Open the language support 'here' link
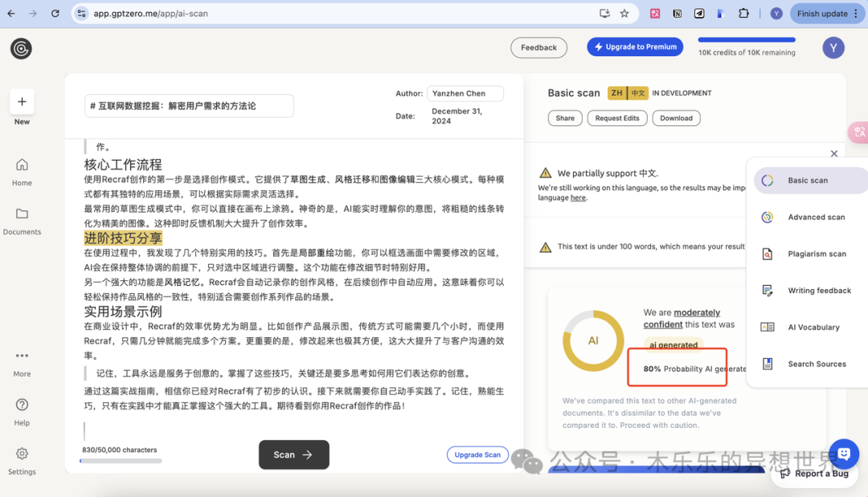The image size is (868, 497). [x=578, y=198]
